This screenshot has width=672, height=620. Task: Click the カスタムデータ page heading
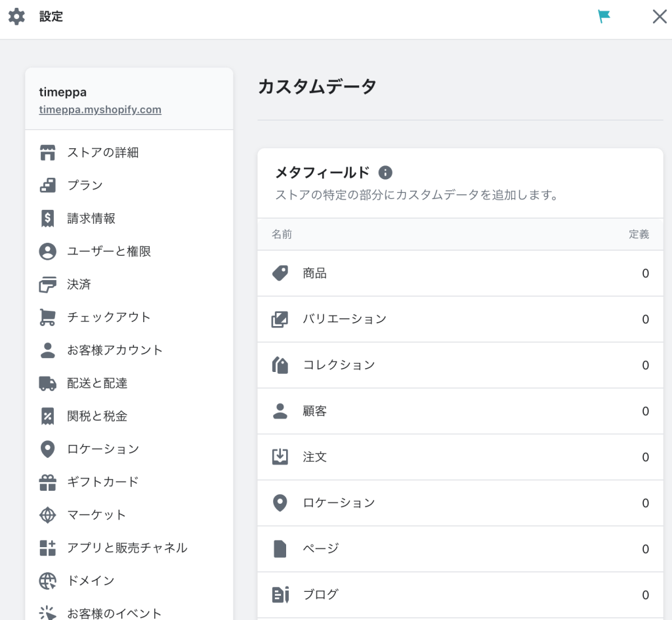(x=317, y=87)
